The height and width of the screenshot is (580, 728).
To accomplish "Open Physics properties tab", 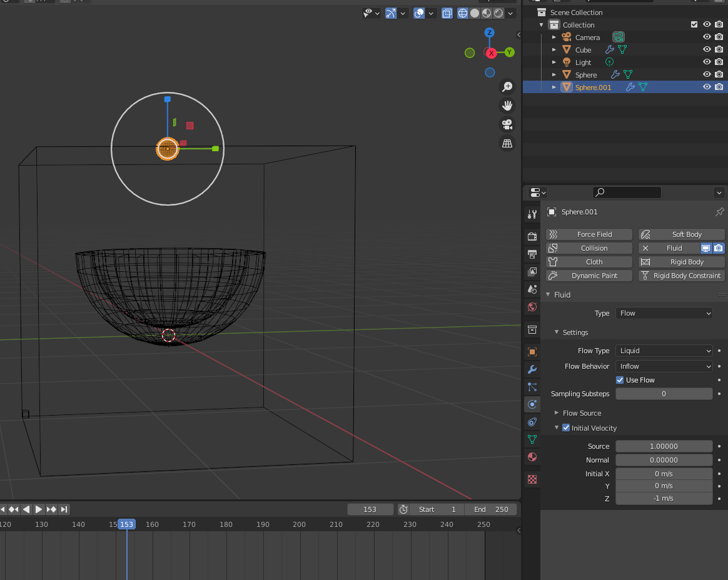I will pos(532,404).
